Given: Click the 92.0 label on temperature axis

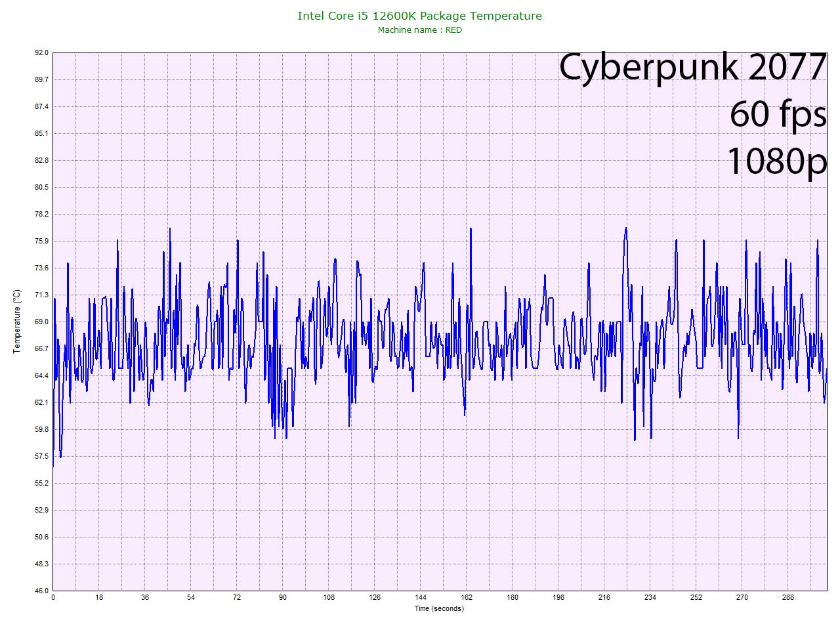Looking at the screenshot, I should (41, 52).
